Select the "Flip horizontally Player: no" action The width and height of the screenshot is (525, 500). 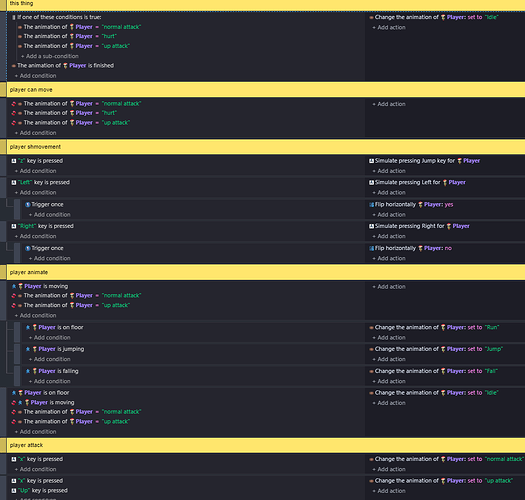(410, 248)
